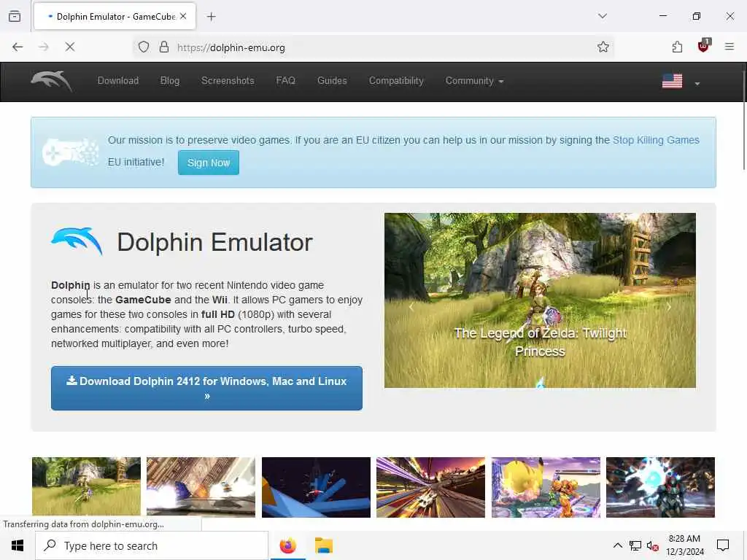Image resolution: width=747 pixels, height=560 pixels.
Task: Click the Dolphin logo in the site navbar
Action: [52, 81]
